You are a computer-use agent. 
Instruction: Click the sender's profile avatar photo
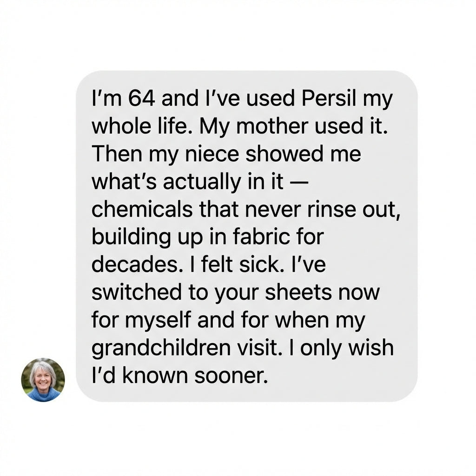point(43,380)
